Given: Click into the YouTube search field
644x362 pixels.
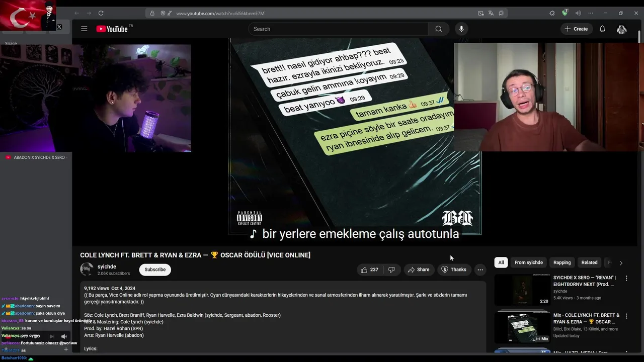Looking at the screenshot, I should coord(338,29).
